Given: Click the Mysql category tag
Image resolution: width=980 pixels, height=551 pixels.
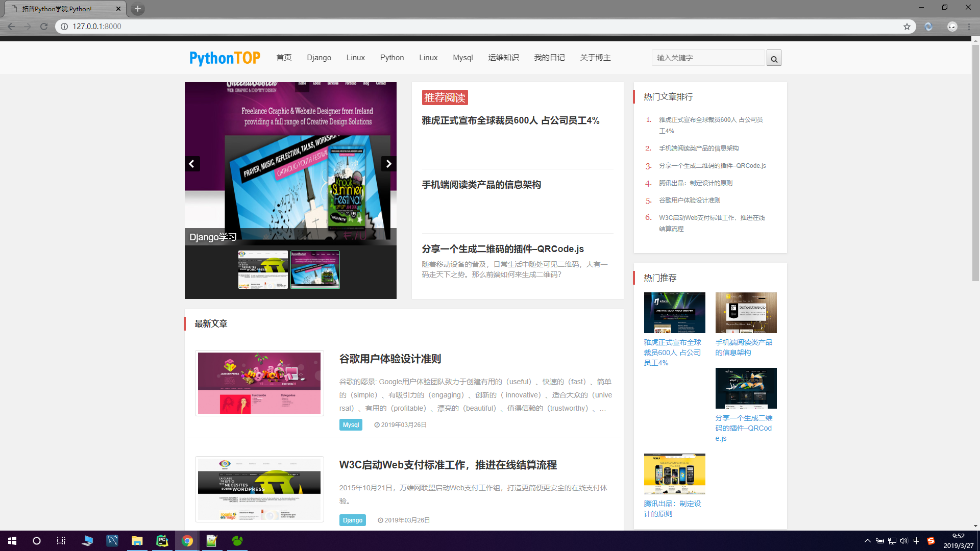Looking at the screenshot, I should (x=351, y=425).
